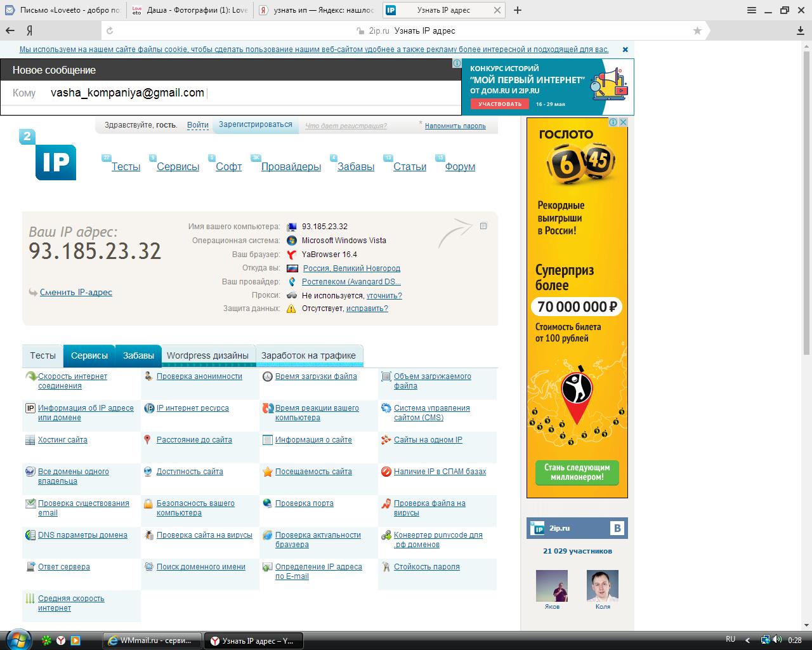Toggle small checkbox near the arrow in IP box
The image size is (812, 650).
(x=483, y=226)
